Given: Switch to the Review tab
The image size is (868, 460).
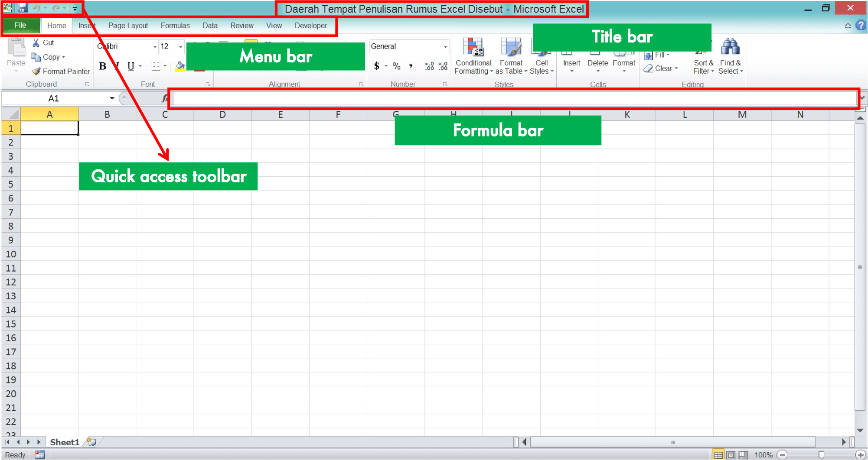Looking at the screenshot, I should coord(242,26).
